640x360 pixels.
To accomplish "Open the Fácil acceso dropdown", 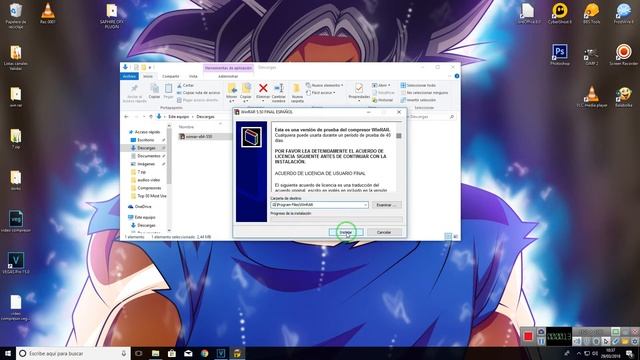I will point(321,93).
